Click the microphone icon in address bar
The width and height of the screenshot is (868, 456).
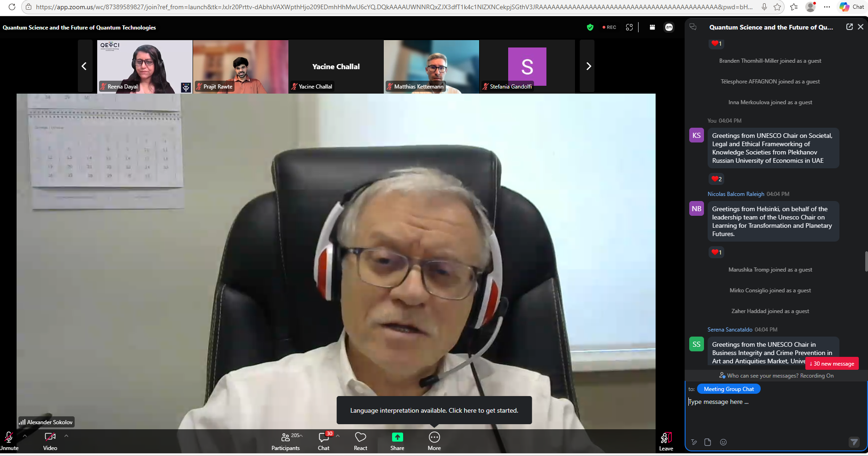pyautogui.click(x=764, y=7)
